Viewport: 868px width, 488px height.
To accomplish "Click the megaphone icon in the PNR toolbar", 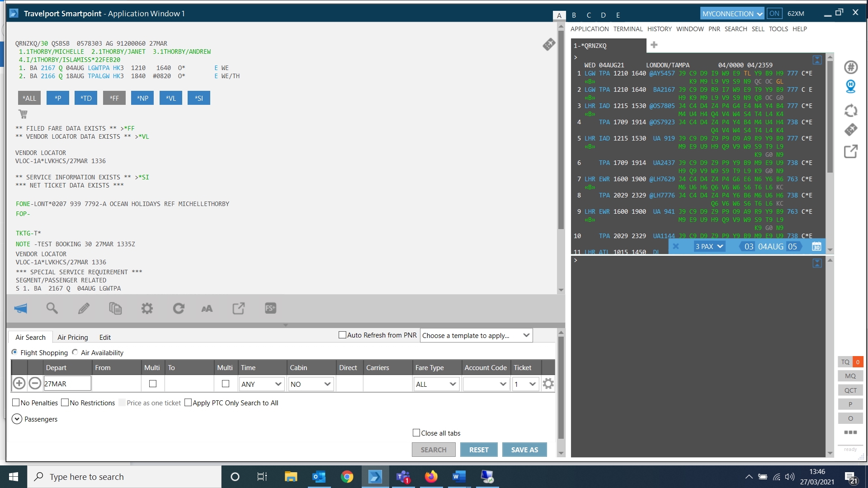I will 21,309.
